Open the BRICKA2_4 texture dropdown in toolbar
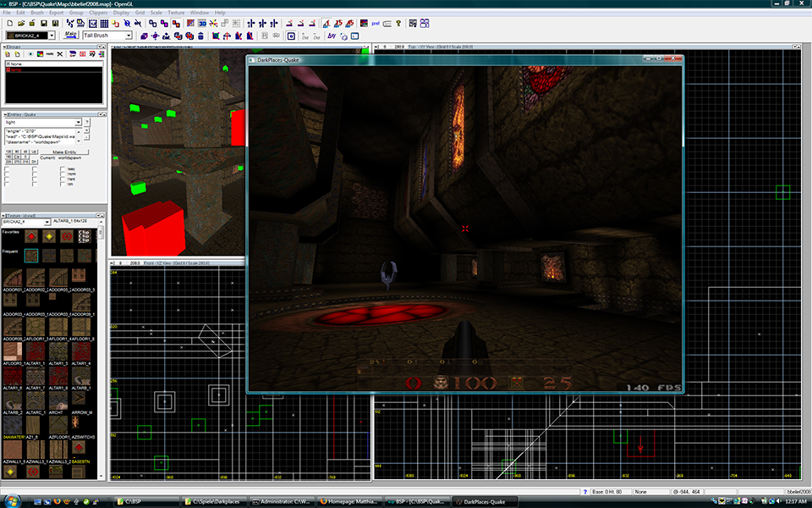This screenshot has width=812, height=508. tap(51, 36)
